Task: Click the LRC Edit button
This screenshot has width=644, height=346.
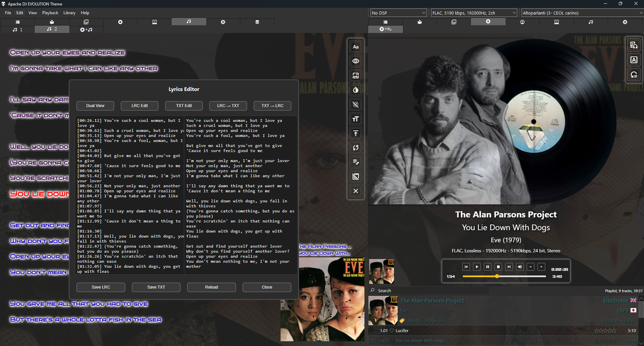Action: pos(139,106)
